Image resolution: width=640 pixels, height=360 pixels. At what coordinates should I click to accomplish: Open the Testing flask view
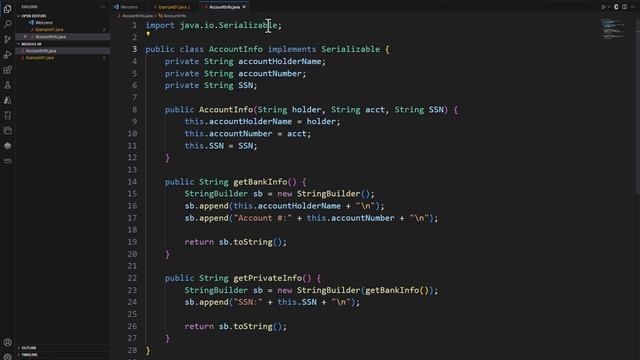[7, 85]
